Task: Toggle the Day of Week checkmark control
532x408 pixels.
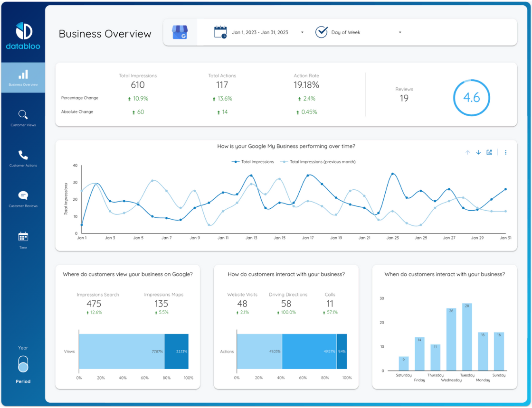Action: pyautogui.click(x=322, y=32)
